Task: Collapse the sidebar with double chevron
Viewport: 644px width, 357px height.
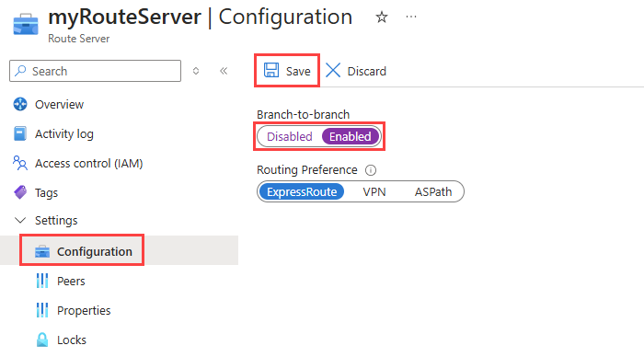Action: (224, 71)
